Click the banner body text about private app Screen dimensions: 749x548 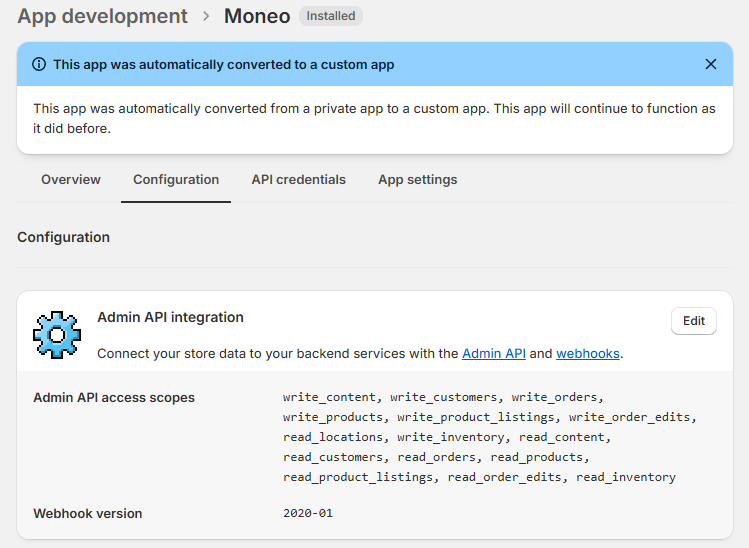pyautogui.click(x=374, y=118)
